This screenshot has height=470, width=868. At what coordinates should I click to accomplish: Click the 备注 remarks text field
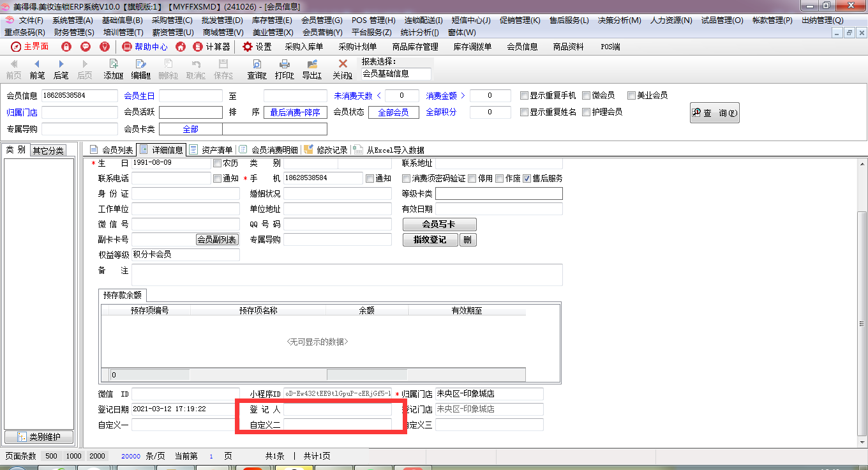pyautogui.click(x=347, y=275)
